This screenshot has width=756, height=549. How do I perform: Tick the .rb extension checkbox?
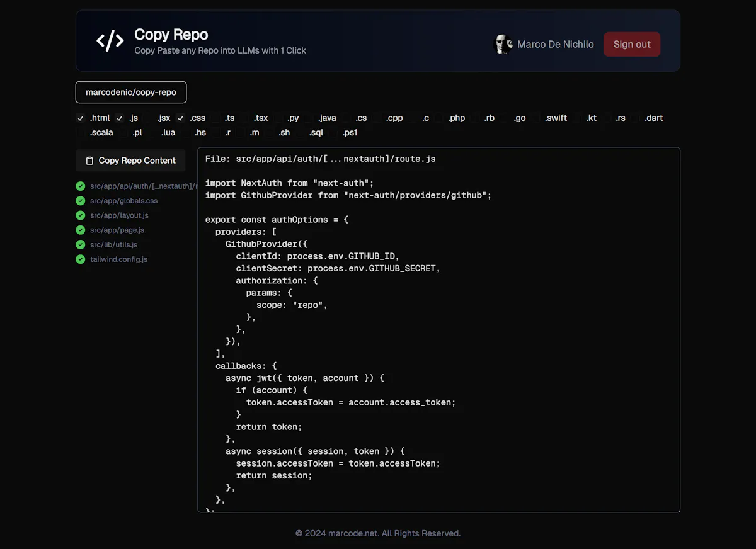point(475,118)
